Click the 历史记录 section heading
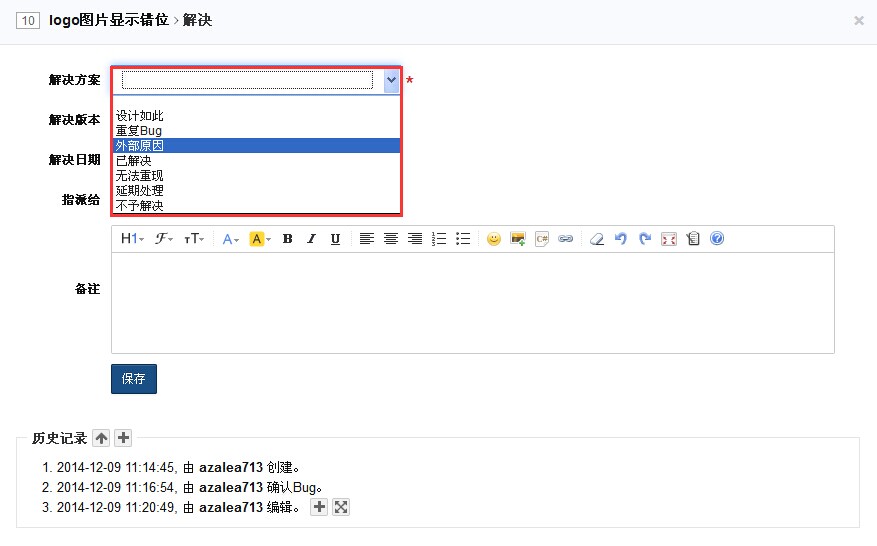 (x=59, y=438)
